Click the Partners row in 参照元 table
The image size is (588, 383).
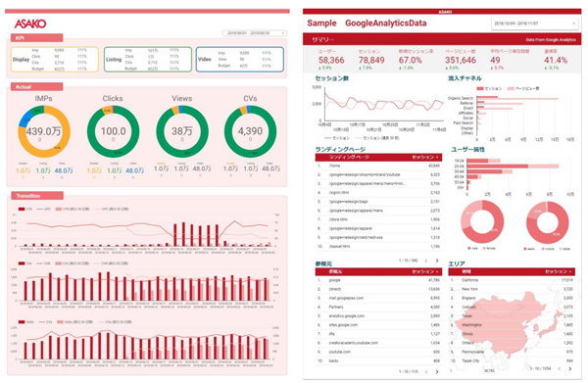pyautogui.click(x=378, y=307)
